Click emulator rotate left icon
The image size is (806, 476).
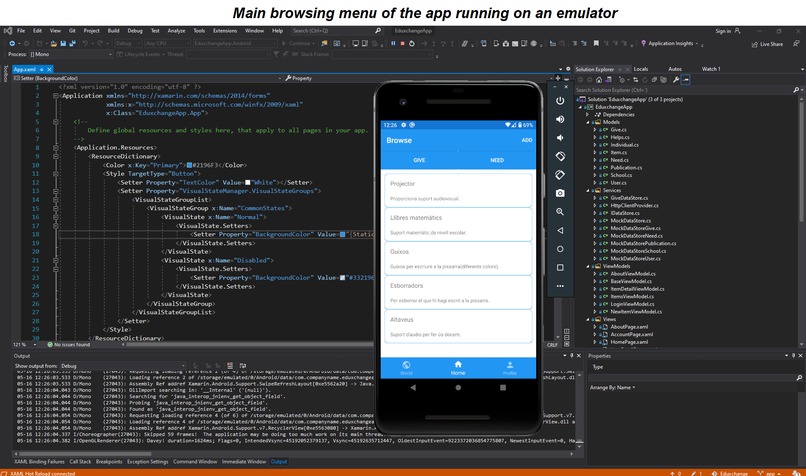(560, 156)
